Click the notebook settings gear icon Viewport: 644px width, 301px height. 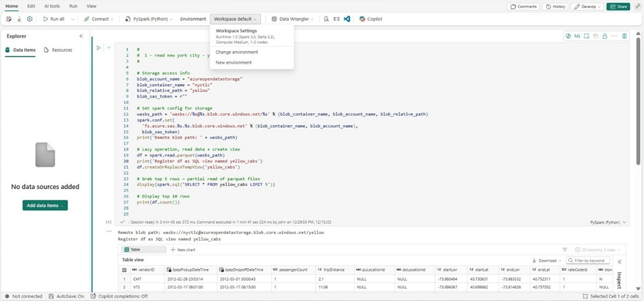(29, 19)
